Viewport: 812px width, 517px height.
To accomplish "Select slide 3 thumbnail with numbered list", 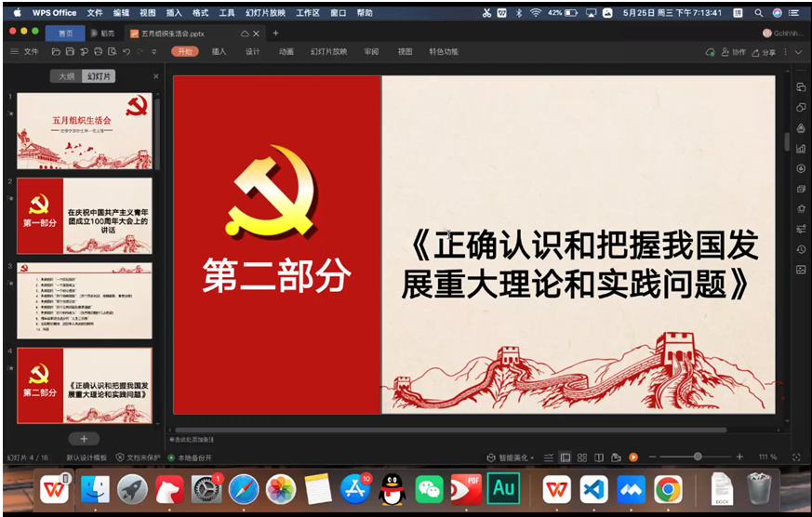I will pyautogui.click(x=85, y=300).
